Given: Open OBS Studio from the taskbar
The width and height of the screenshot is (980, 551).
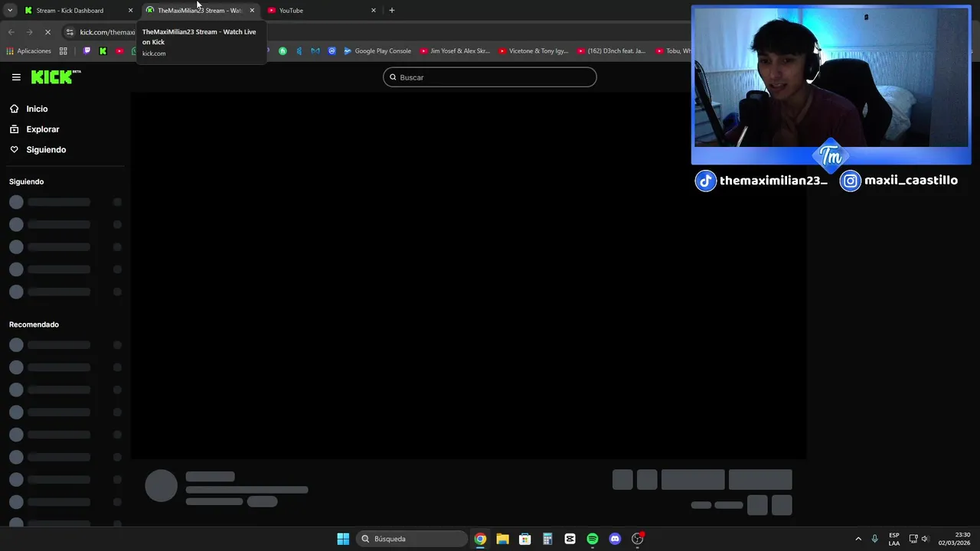Looking at the screenshot, I should click(637, 539).
